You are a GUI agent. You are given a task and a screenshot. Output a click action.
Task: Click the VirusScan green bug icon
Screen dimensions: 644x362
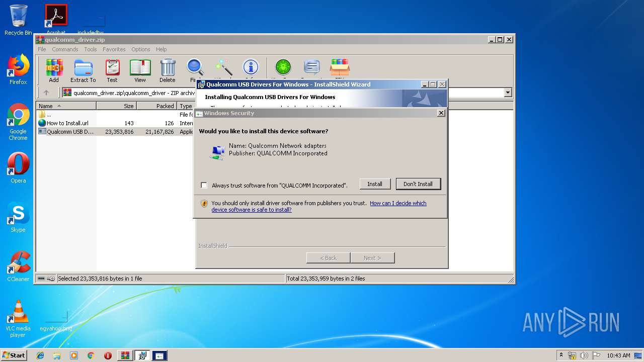pos(283,67)
